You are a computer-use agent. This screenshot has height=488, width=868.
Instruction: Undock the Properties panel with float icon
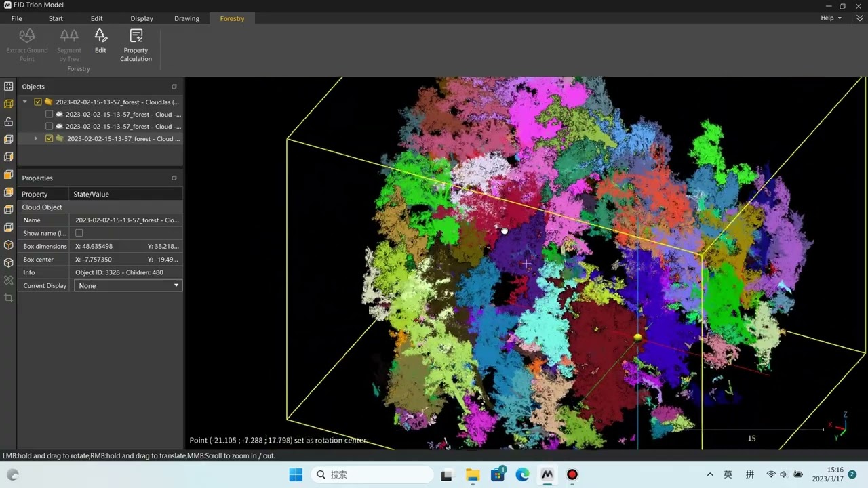(174, 178)
